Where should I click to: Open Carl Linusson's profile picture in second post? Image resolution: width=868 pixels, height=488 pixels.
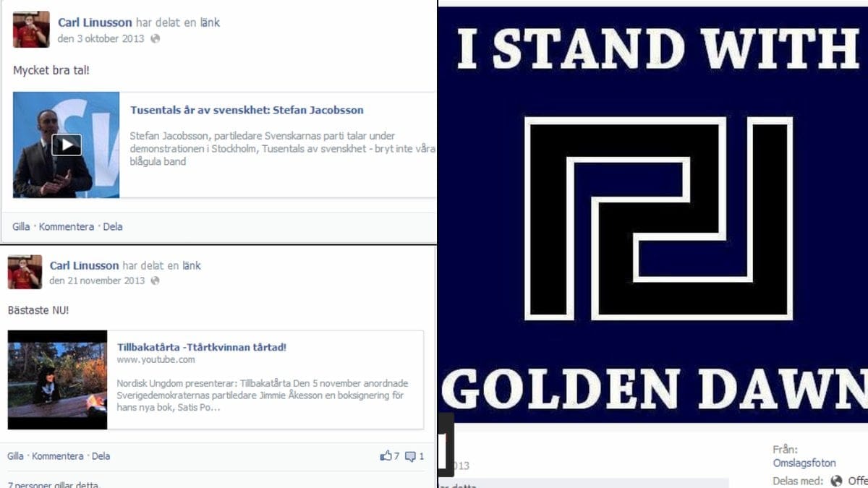(x=25, y=272)
